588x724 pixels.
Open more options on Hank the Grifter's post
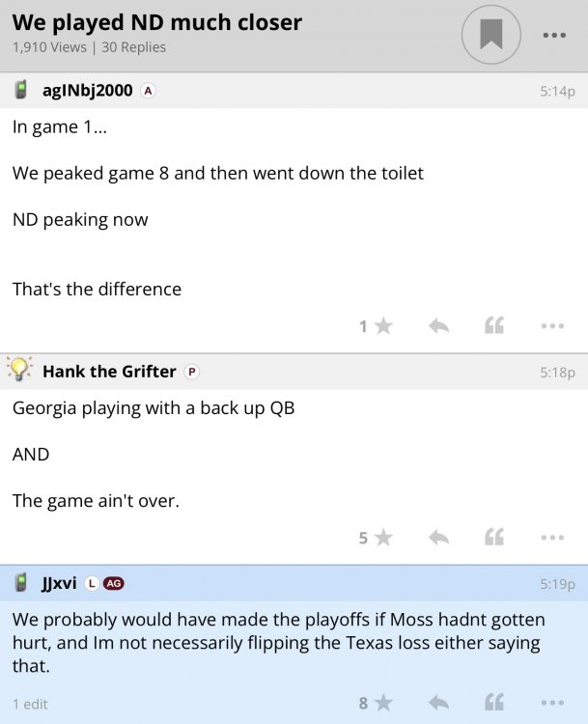pos(552,538)
